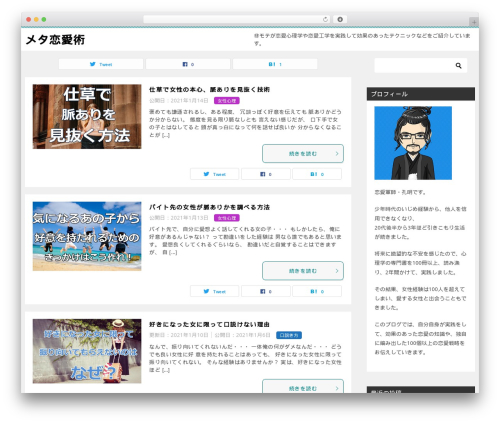Click the profile avatar image in the sidebar

413,143
